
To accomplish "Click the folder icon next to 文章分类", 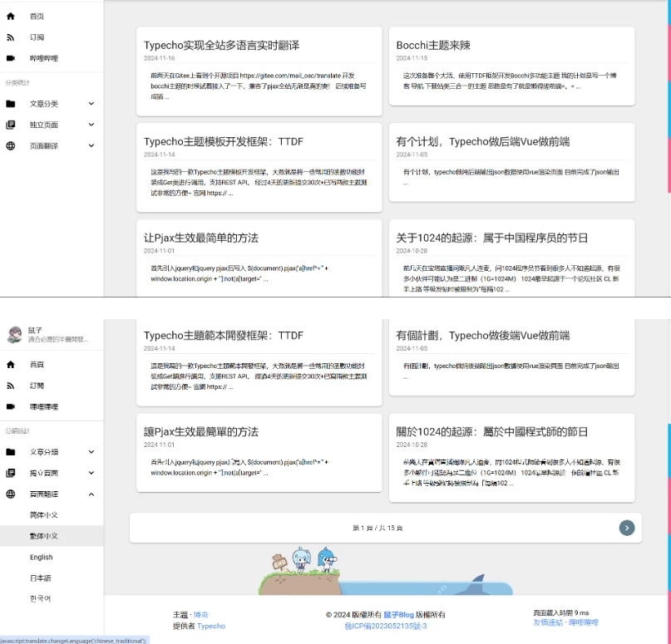I will [12, 103].
